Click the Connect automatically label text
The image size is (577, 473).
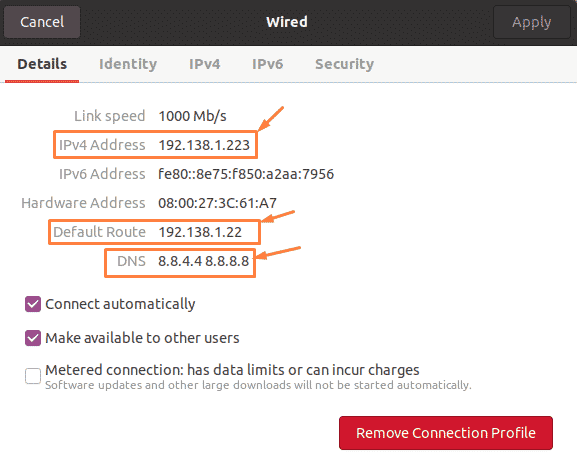pos(120,304)
